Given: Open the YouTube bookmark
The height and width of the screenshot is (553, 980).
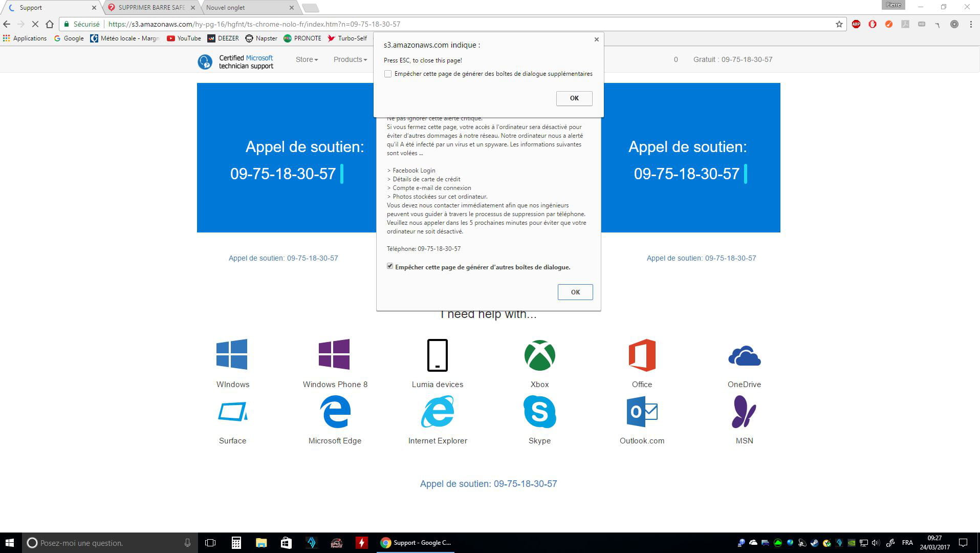Looking at the screenshot, I should pyautogui.click(x=184, y=38).
